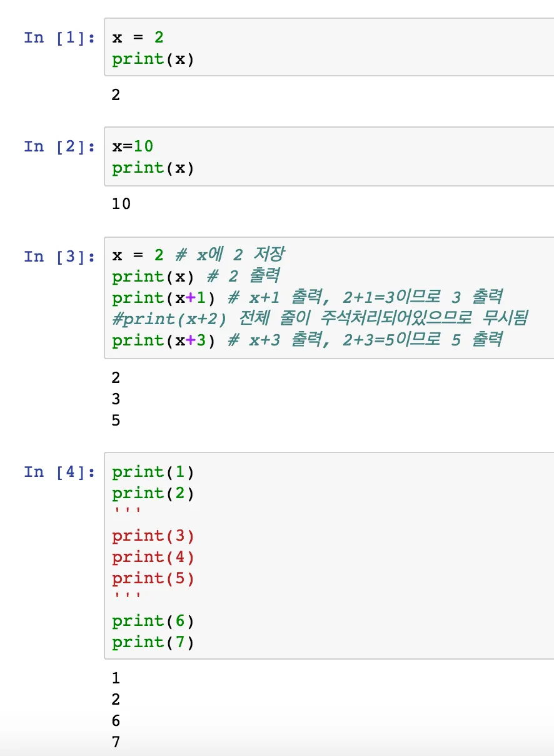Click the closing ''' triple quote
Screen dimensions: 554x756
click(127, 596)
